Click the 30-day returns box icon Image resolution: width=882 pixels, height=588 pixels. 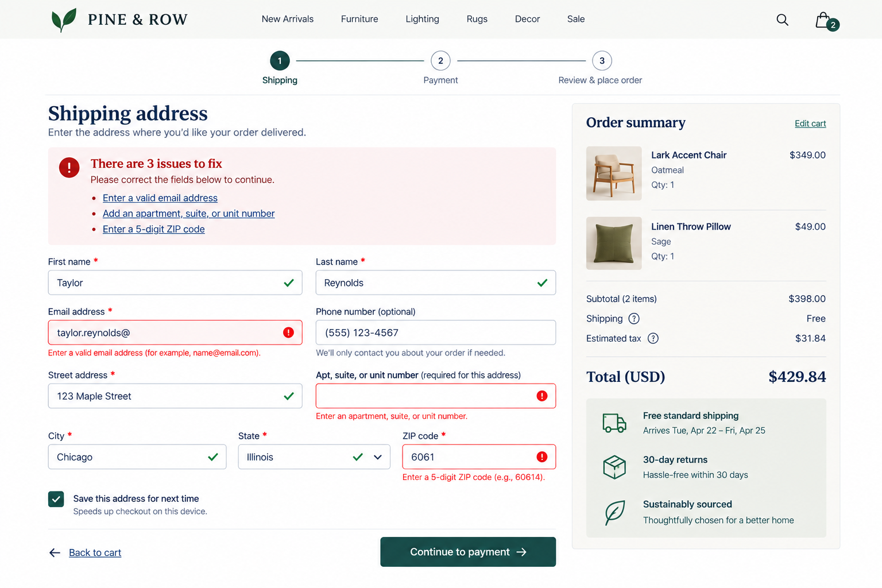pos(614,467)
